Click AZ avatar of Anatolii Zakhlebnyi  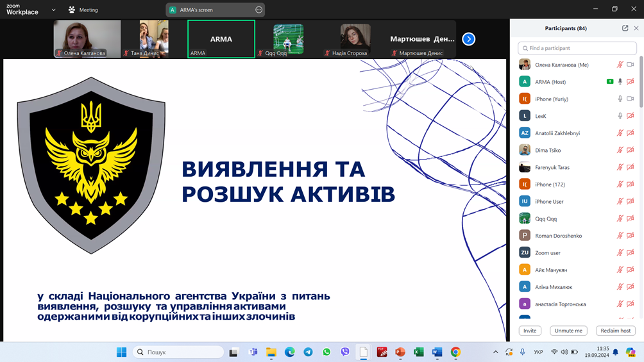525,133
